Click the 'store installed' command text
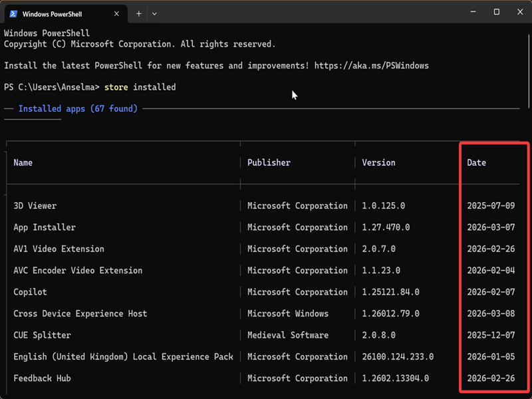 140,87
